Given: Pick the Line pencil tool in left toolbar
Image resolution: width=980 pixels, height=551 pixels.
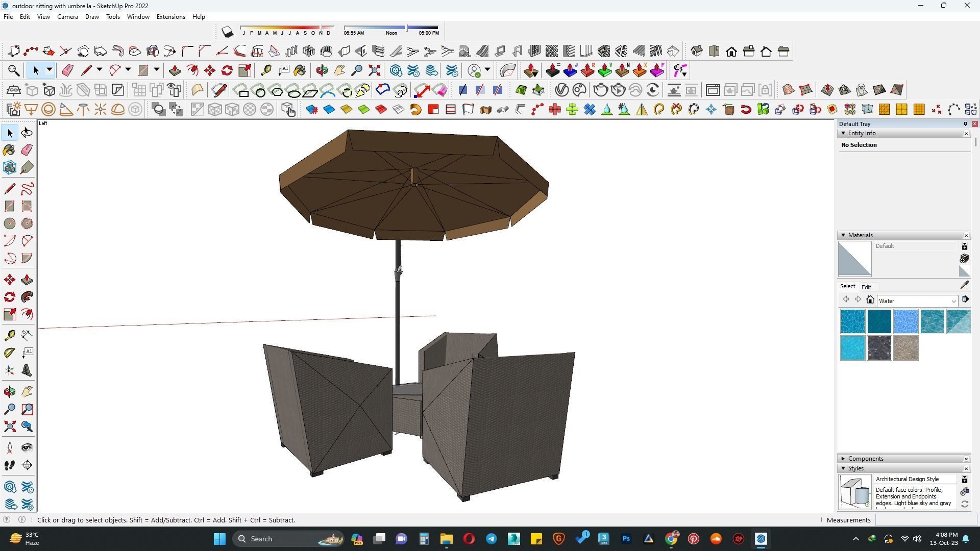Looking at the screenshot, I should pyautogui.click(x=9, y=189).
